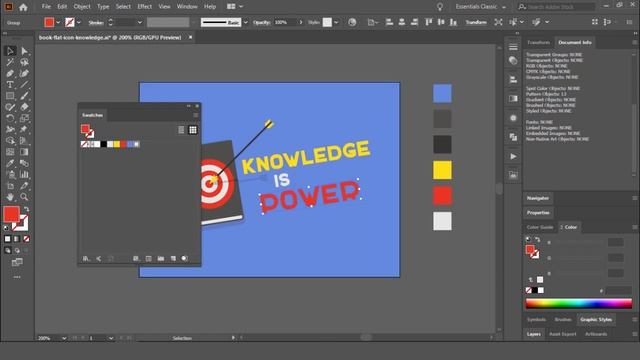Choose the Scale tool
This screenshot has height=360, width=640.
tap(24, 118)
